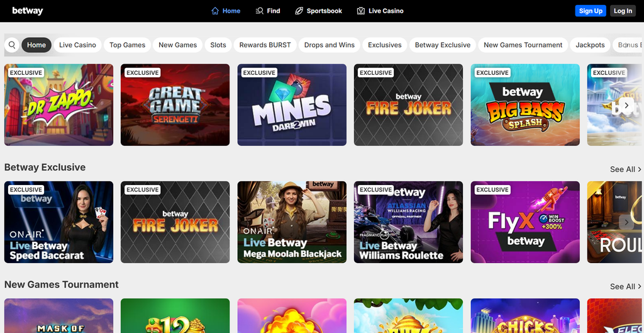Open the Sportsbook section

tap(318, 11)
